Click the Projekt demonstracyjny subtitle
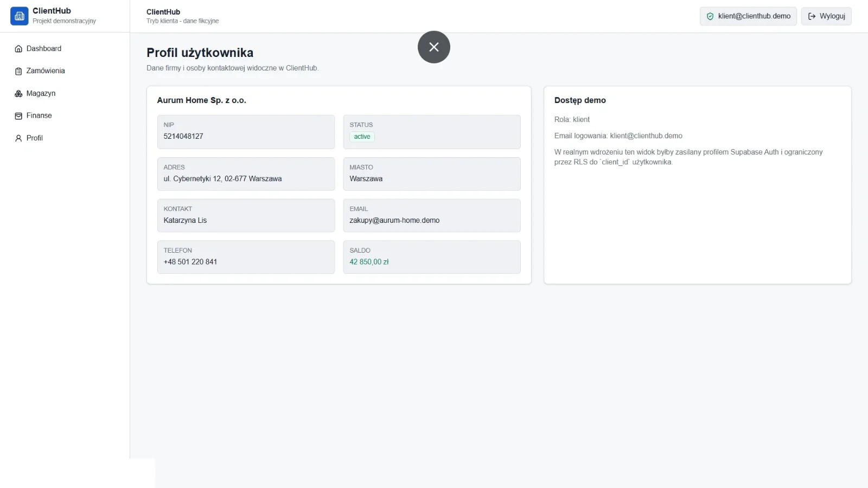868x488 pixels. 64,21
